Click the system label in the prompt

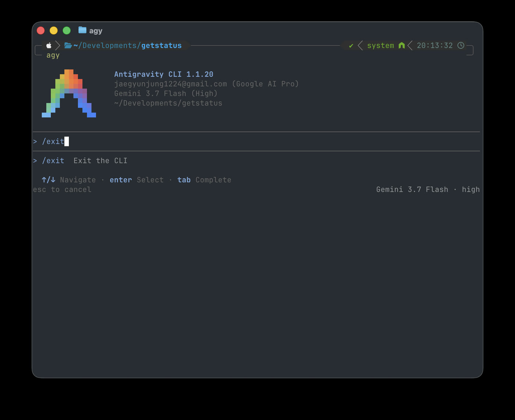380,46
